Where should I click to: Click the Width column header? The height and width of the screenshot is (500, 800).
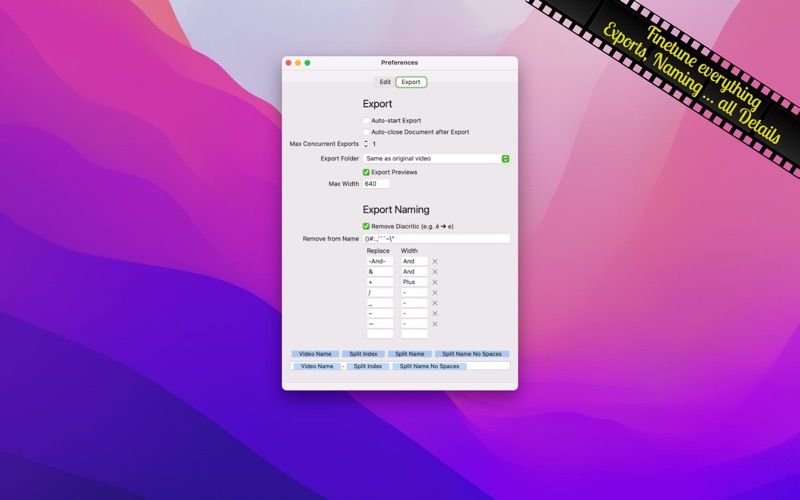pyautogui.click(x=409, y=251)
